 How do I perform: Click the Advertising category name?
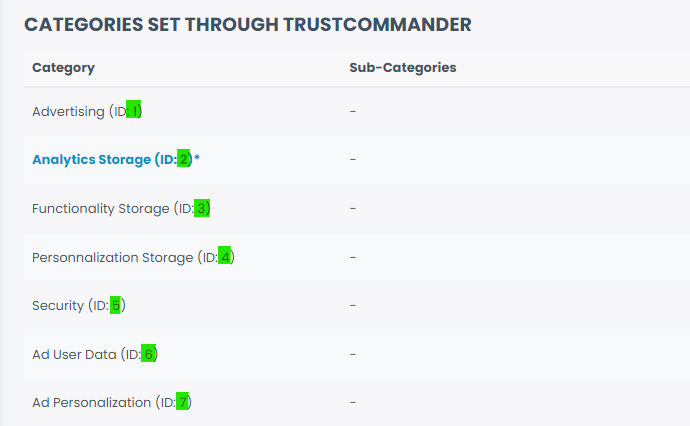tap(68, 112)
